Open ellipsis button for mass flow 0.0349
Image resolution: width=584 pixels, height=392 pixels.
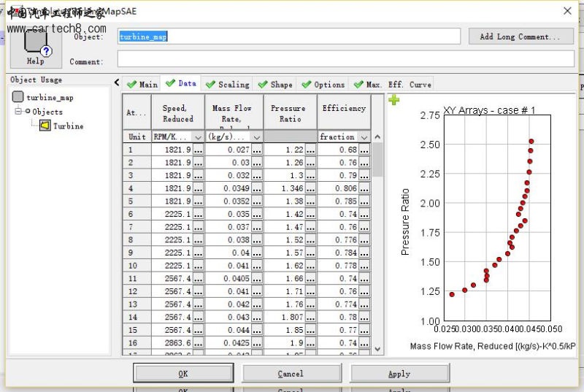(257, 188)
